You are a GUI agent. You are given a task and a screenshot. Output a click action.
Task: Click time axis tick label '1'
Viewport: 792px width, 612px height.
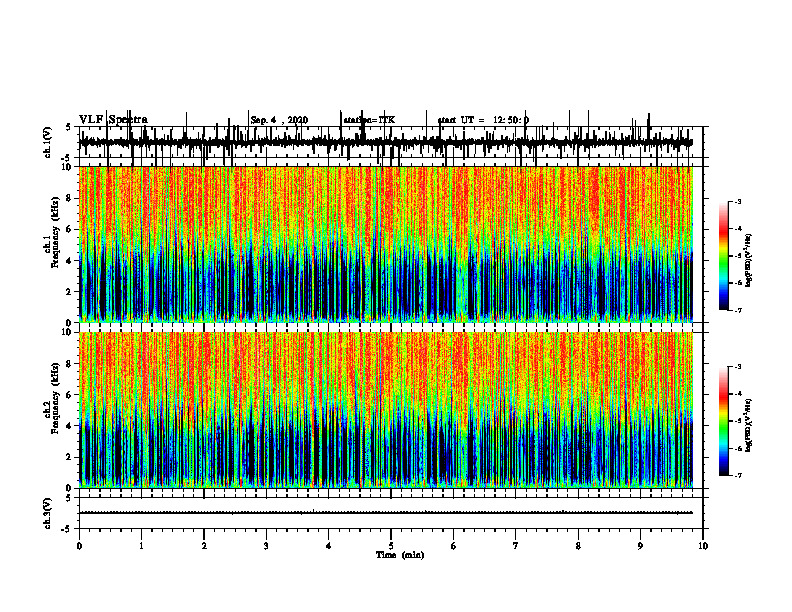(x=142, y=546)
